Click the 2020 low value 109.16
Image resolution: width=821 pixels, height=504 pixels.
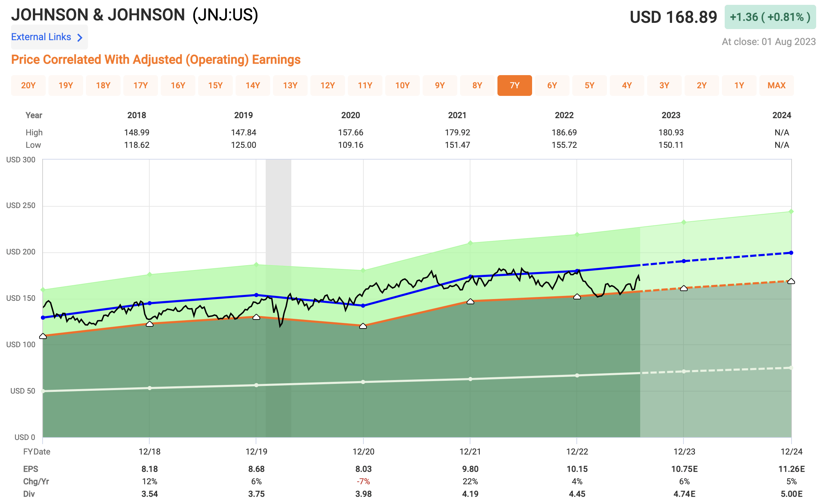351,145
